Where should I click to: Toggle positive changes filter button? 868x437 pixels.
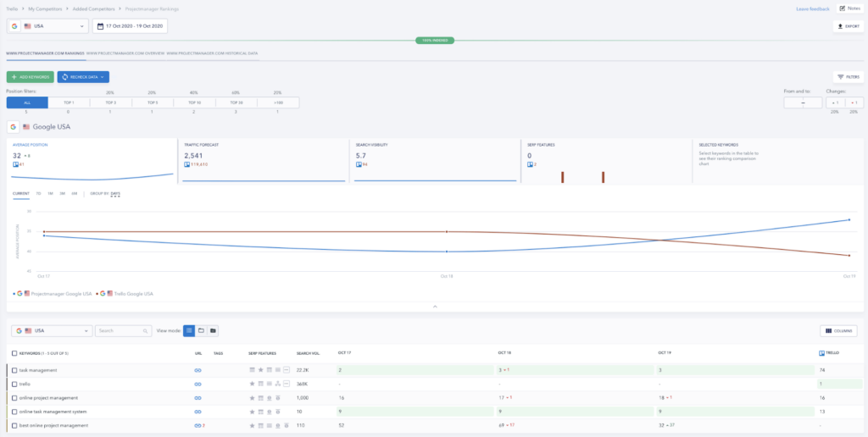pos(835,102)
